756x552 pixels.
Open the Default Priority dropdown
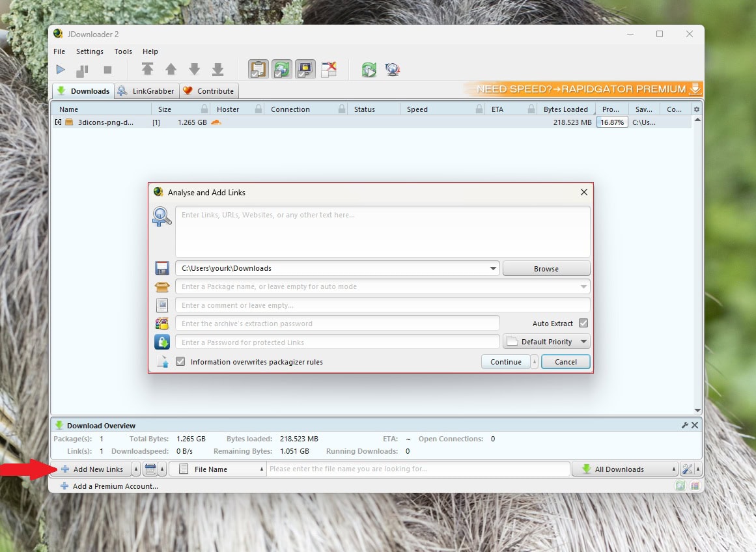click(x=546, y=342)
